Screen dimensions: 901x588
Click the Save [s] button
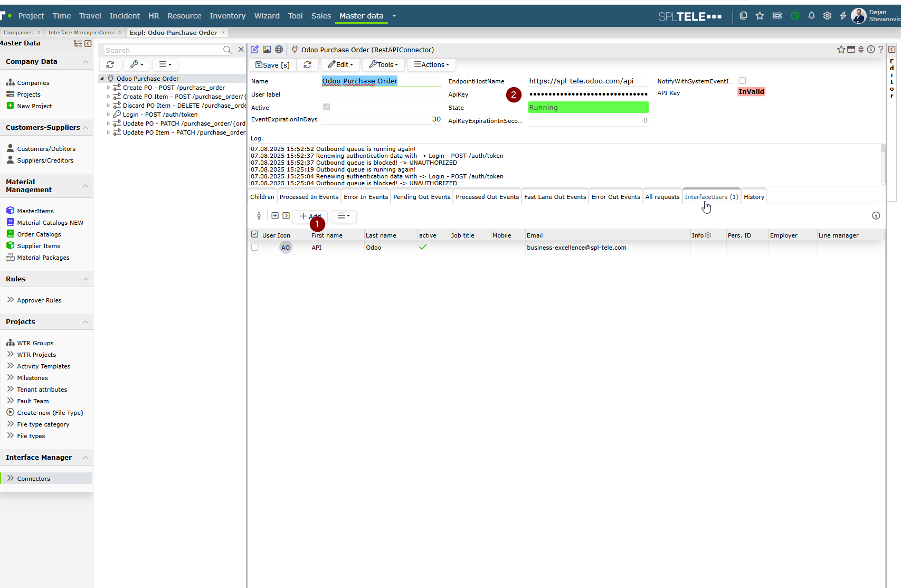click(x=272, y=64)
